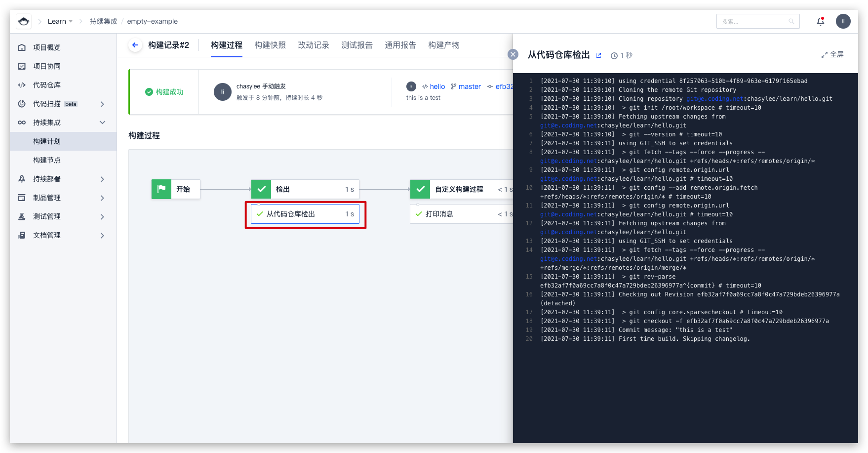Click the CODING logo icon
868x453 pixels.
click(x=23, y=21)
